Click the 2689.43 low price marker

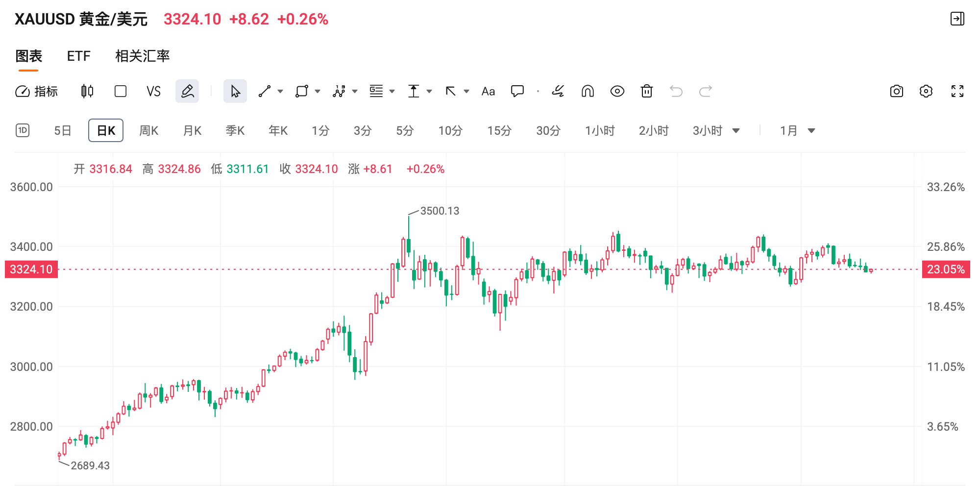(90, 466)
